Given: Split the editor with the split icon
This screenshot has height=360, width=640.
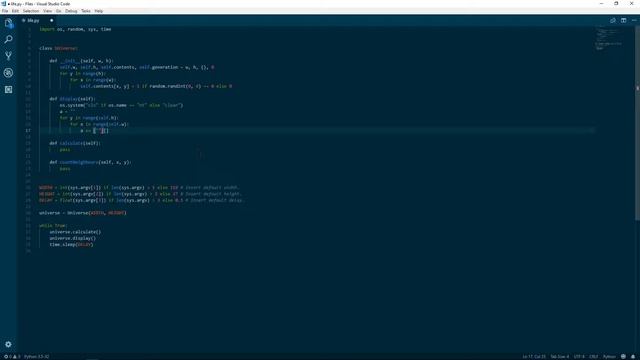Looking at the screenshot, I should pyautogui.click(x=623, y=20).
